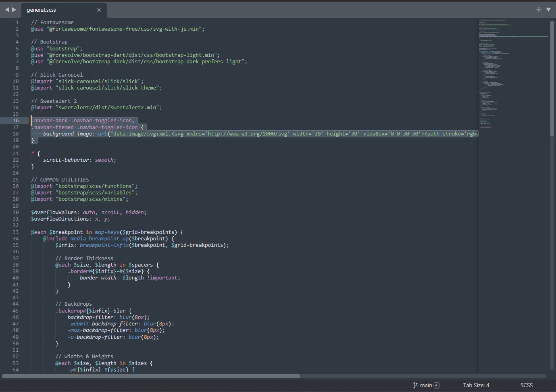Open the SCSS syntax selector
The image size is (556, 392).
(526, 385)
